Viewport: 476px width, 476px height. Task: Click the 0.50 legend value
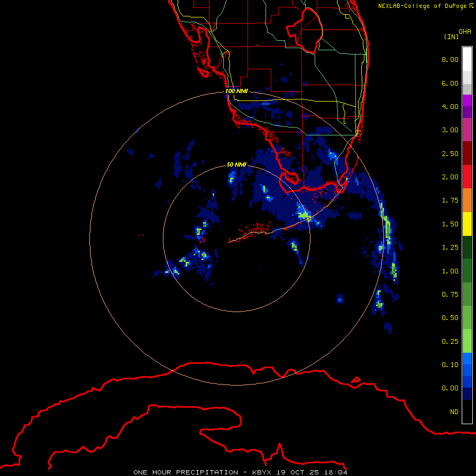450,318
